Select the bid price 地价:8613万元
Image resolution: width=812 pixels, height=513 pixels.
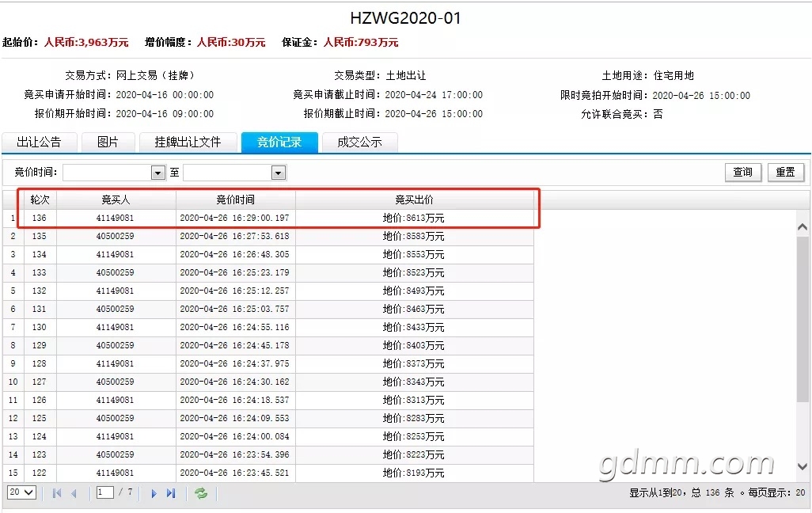(x=414, y=218)
